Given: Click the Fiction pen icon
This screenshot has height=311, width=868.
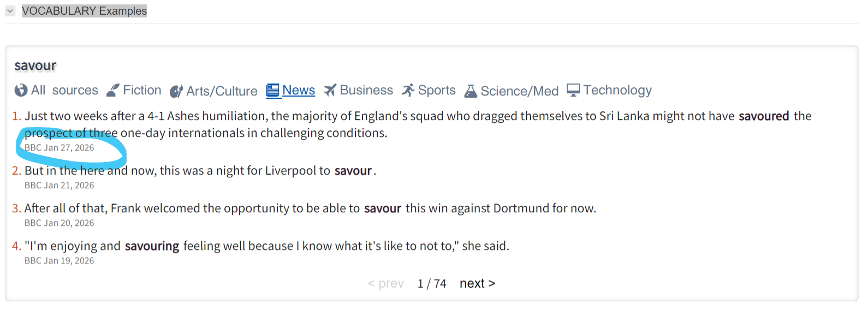Looking at the screenshot, I should [112, 90].
